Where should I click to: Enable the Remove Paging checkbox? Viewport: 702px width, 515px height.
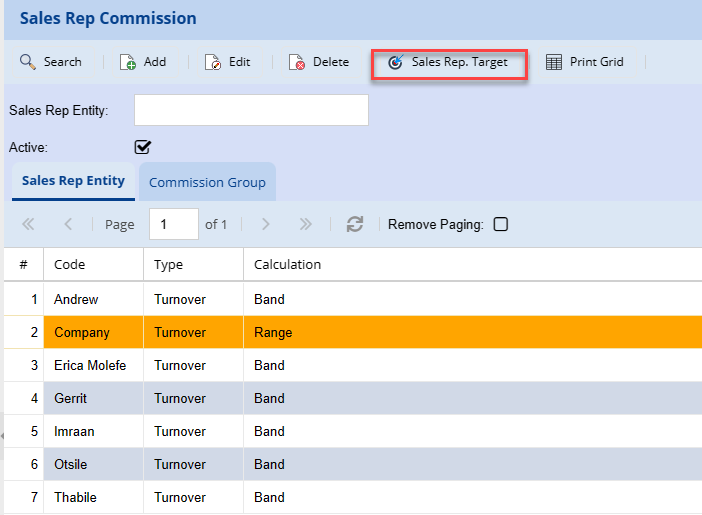pos(501,224)
